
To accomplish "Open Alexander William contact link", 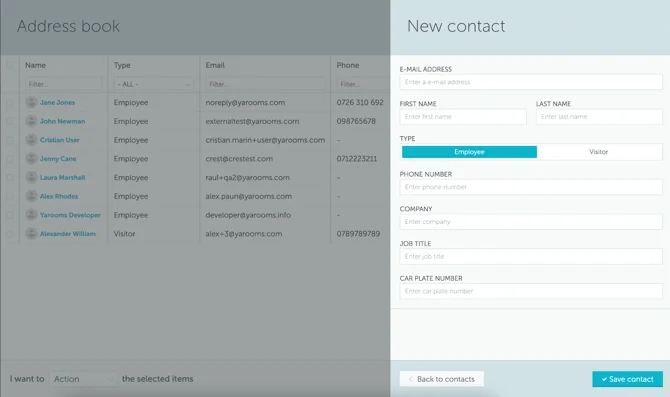I will coord(68,234).
